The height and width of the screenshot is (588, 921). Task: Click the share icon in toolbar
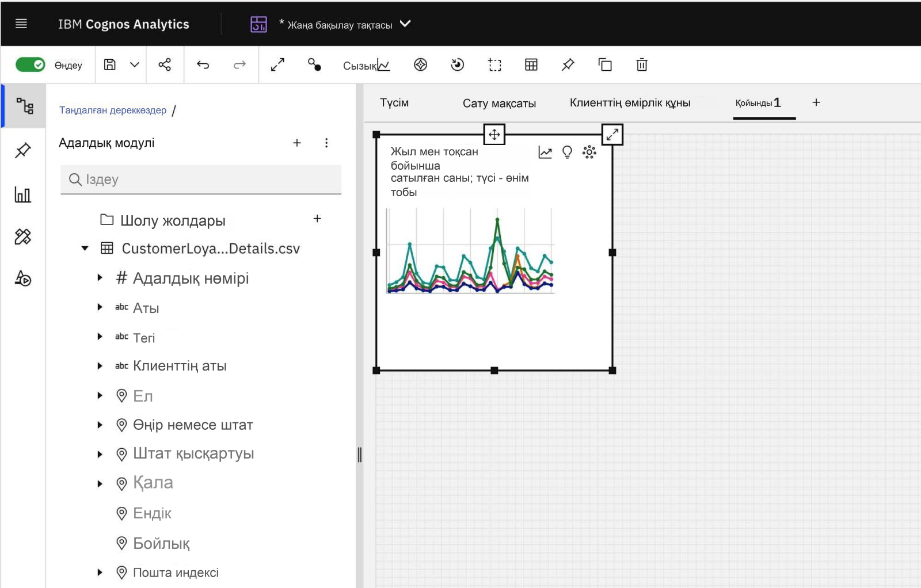[x=165, y=64]
